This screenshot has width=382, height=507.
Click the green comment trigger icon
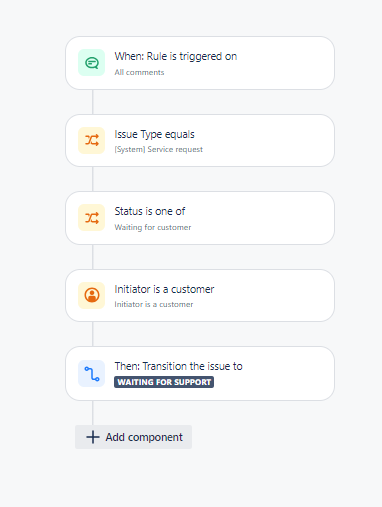point(92,63)
